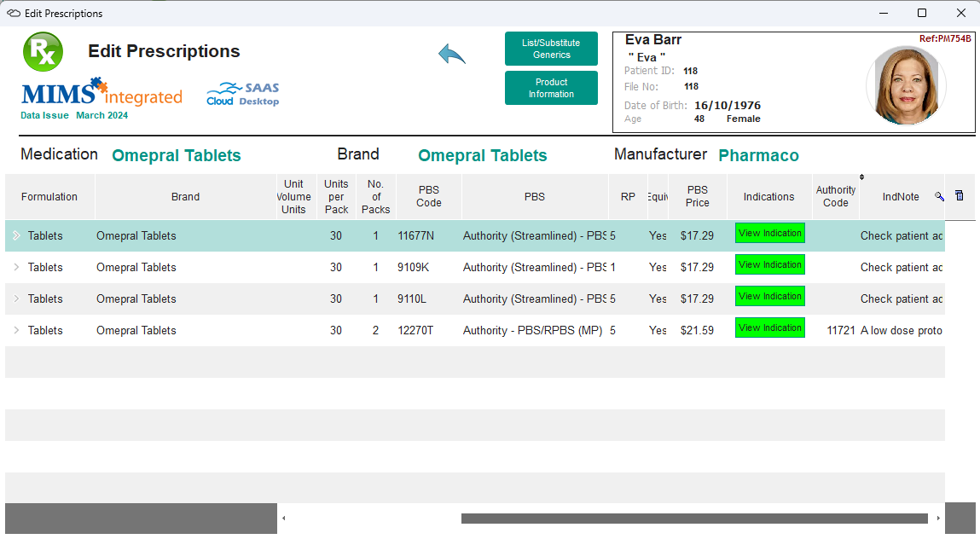Click horizontal scrollbar right arrow

(938, 519)
